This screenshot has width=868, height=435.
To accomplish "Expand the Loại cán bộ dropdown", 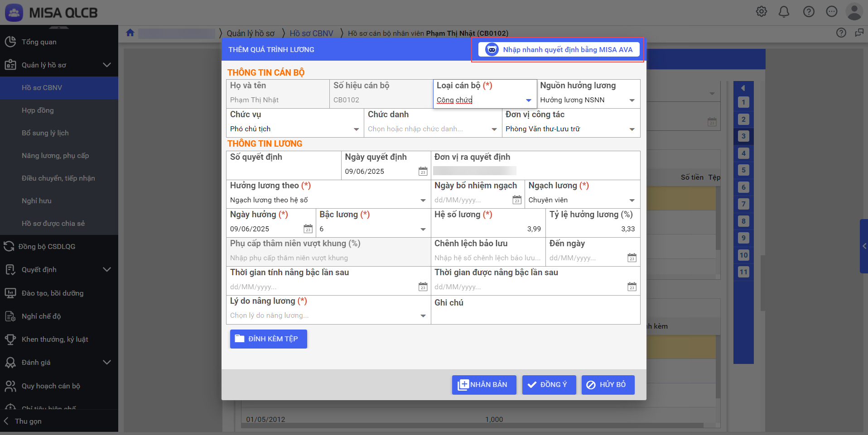I will point(528,100).
